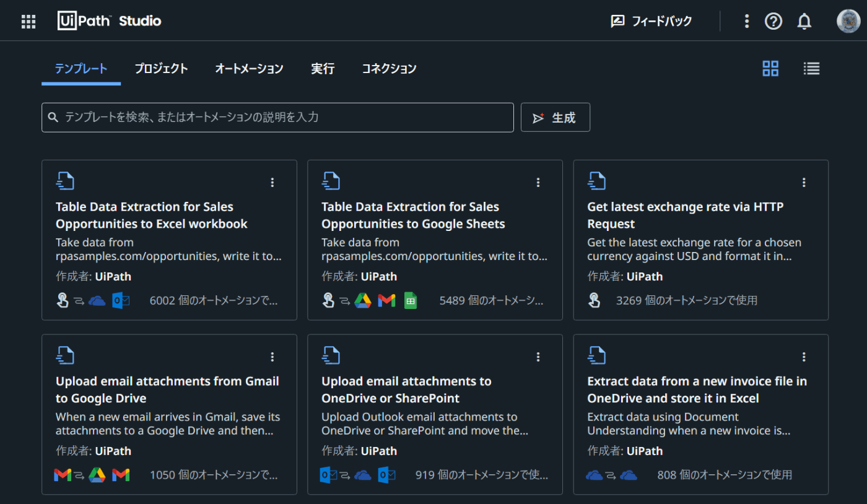Screen dimensions: 867x504
Task: Click template icon on Google Sheets card
Action: (x=331, y=181)
